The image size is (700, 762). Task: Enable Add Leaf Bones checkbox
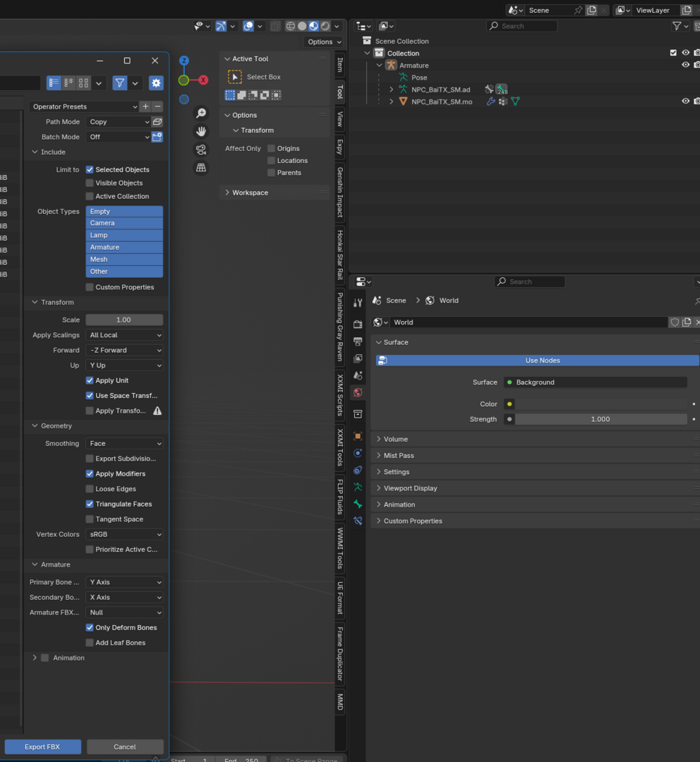(x=90, y=643)
